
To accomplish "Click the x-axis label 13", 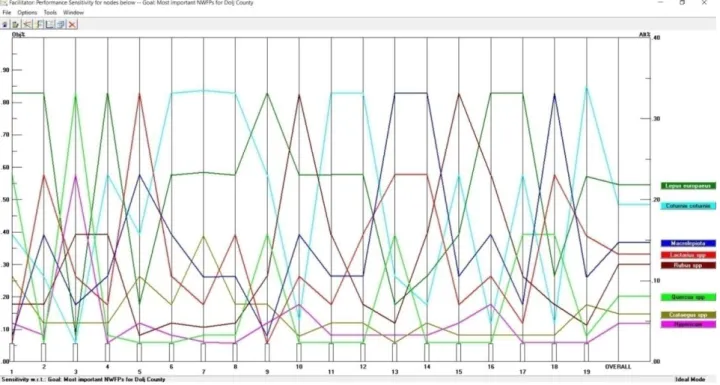I will point(395,371).
